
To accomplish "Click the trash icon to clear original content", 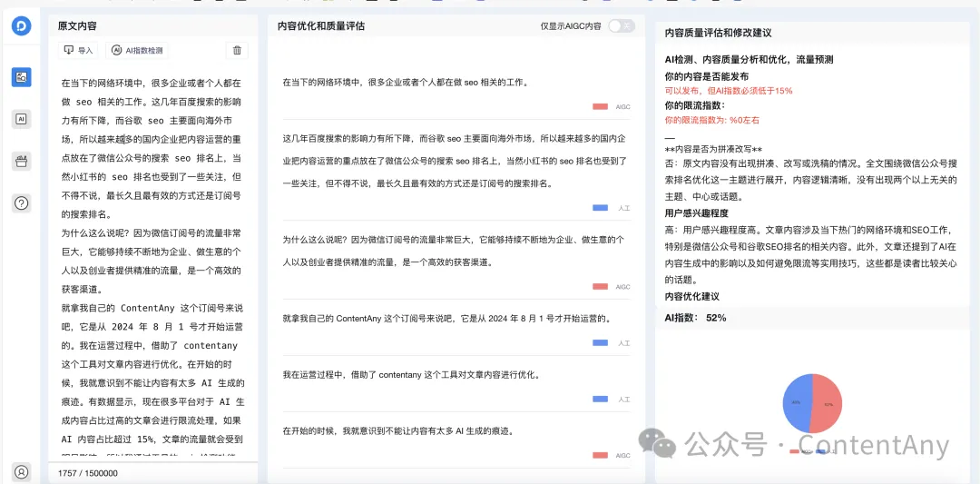I will pos(237,51).
